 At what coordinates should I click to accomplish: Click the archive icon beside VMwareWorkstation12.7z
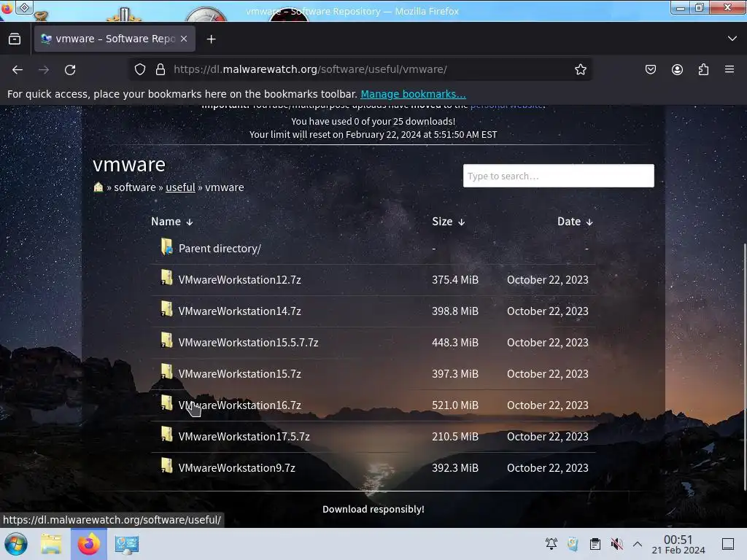[167, 278]
